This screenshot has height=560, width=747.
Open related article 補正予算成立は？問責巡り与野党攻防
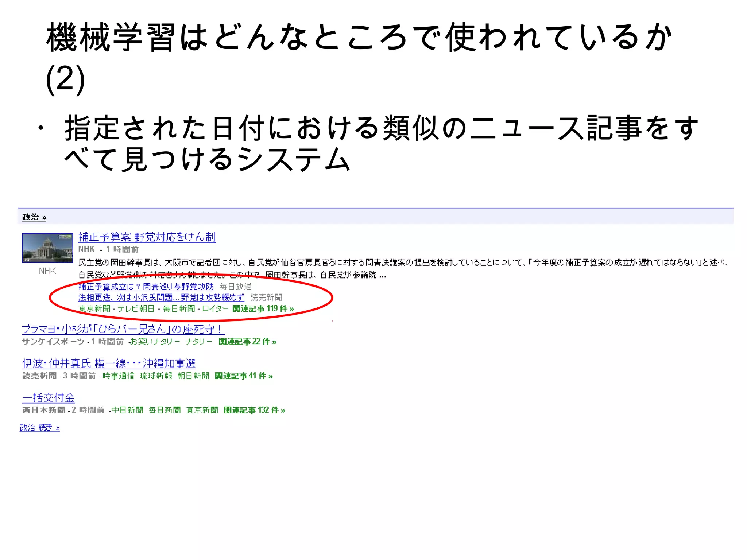146,287
